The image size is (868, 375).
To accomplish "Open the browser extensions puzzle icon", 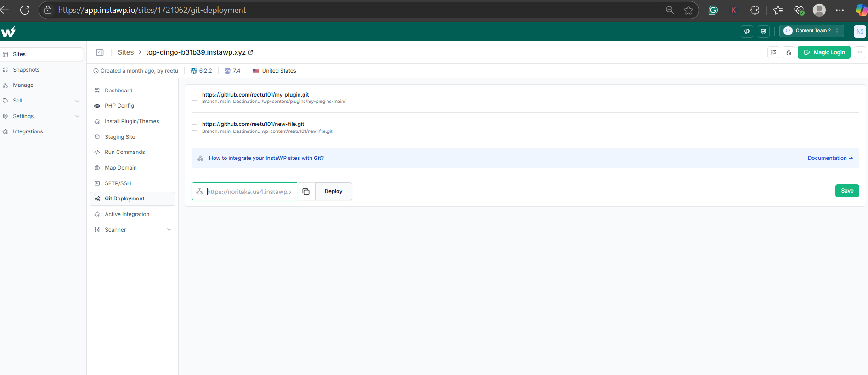I will (x=755, y=10).
